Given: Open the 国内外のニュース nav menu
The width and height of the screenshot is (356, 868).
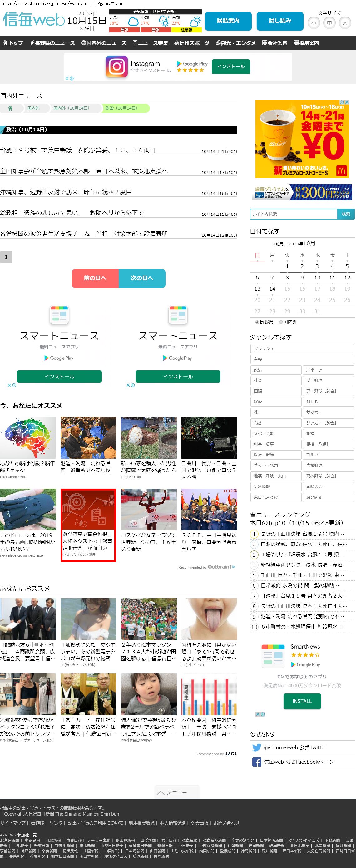Looking at the screenshot, I should 104,43.
